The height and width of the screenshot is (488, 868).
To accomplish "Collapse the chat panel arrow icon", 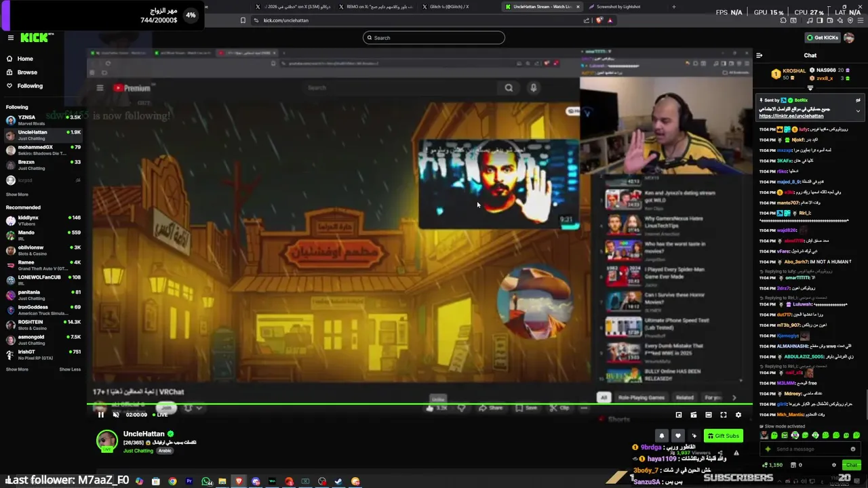I will [x=759, y=56].
